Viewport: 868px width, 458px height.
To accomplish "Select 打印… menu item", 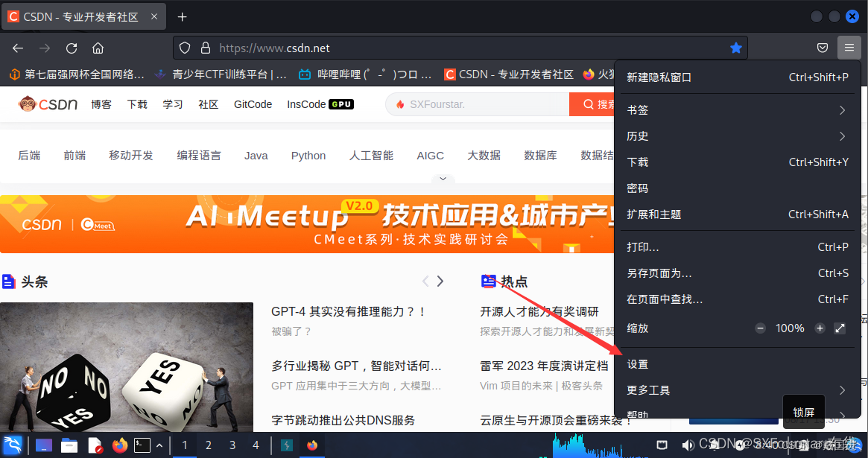I will [738, 247].
